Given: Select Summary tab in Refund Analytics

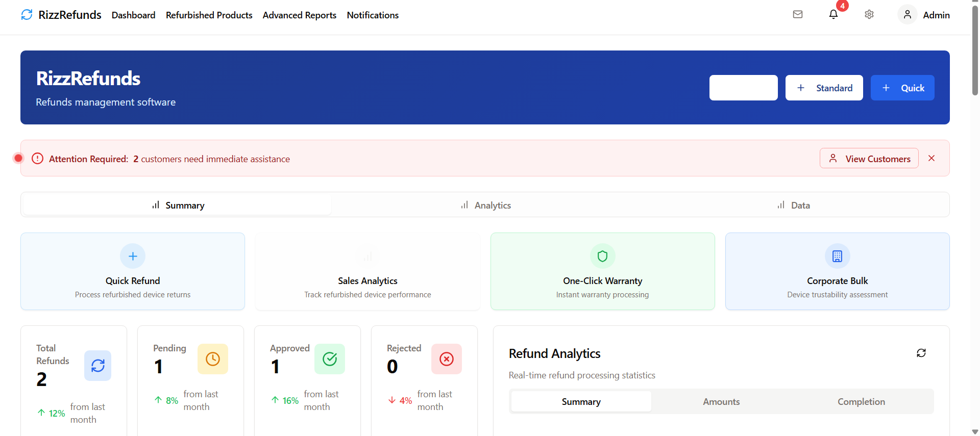Looking at the screenshot, I should (581, 401).
